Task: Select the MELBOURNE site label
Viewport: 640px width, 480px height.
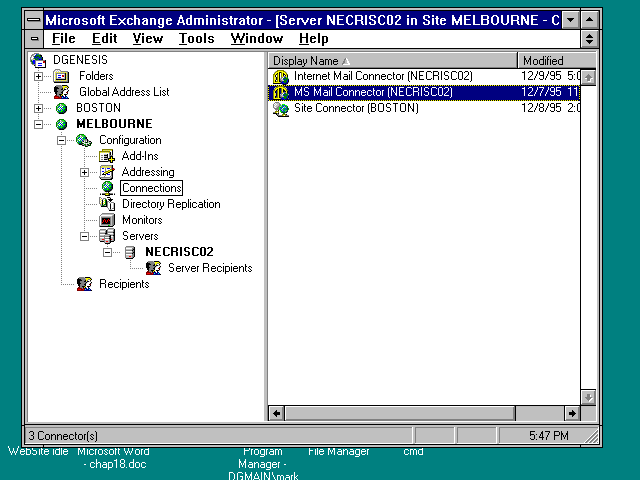Action: 114,124
